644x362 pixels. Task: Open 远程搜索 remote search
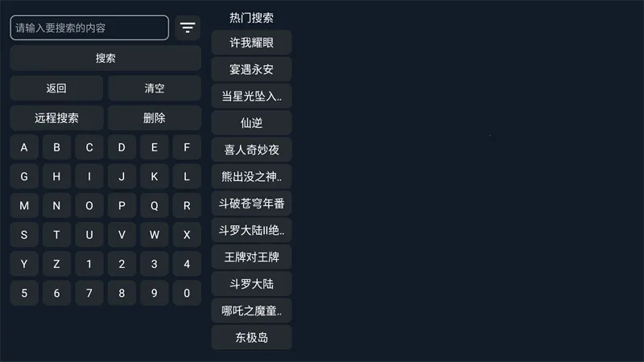point(56,117)
